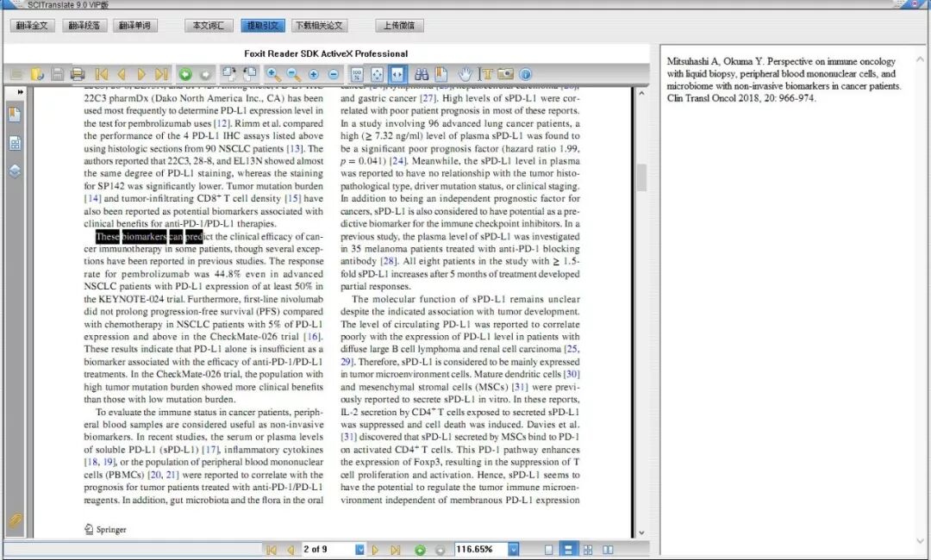Open reference link [12]
The image size is (931, 560).
pyautogui.click(x=222, y=123)
